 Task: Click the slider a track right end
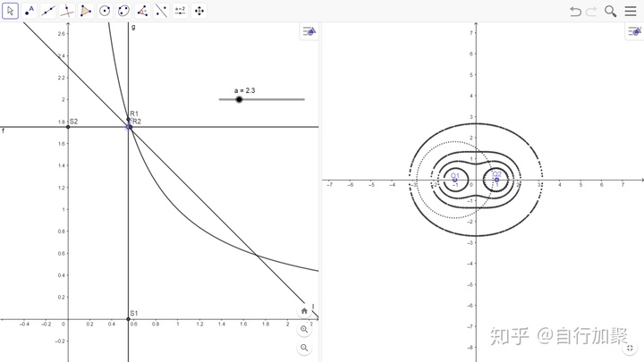pyautogui.click(x=303, y=99)
